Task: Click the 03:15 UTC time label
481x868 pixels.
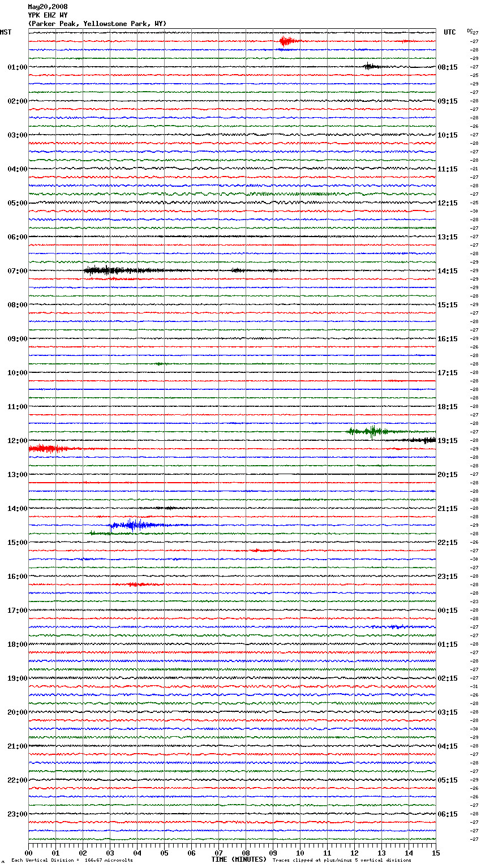Action: (x=448, y=712)
